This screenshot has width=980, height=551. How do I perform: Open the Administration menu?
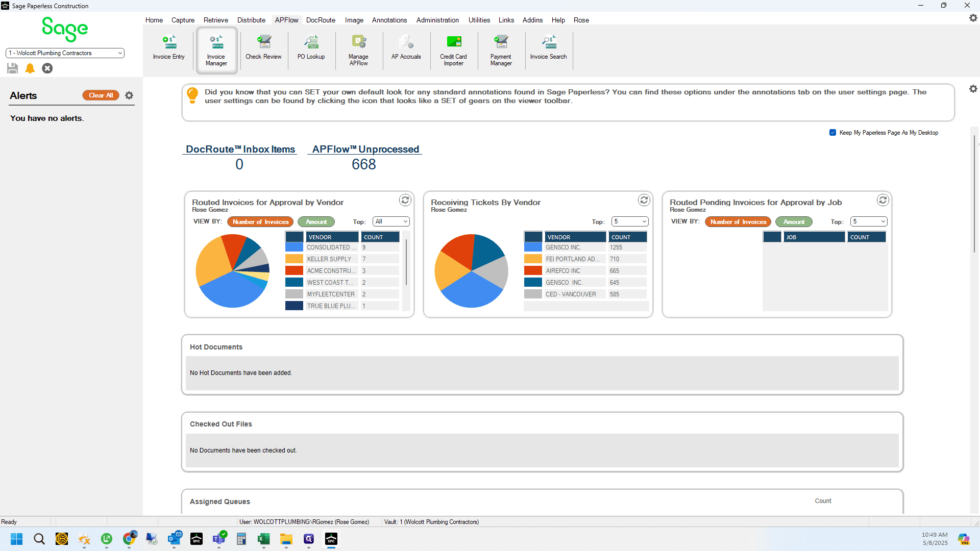click(437, 20)
